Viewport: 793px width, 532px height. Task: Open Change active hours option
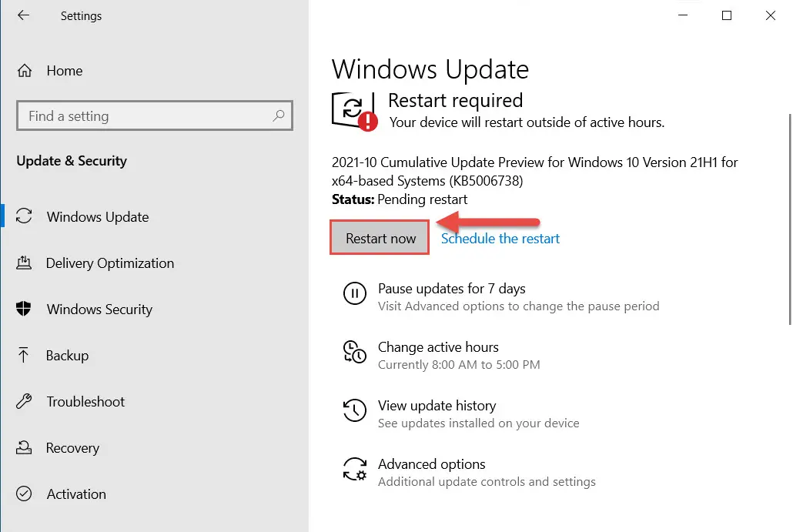pos(438,347)
